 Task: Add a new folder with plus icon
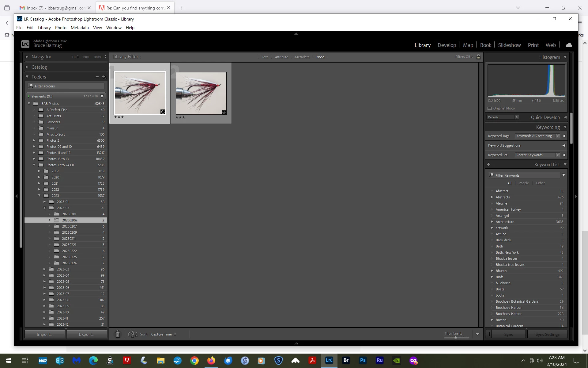(104, 77)
